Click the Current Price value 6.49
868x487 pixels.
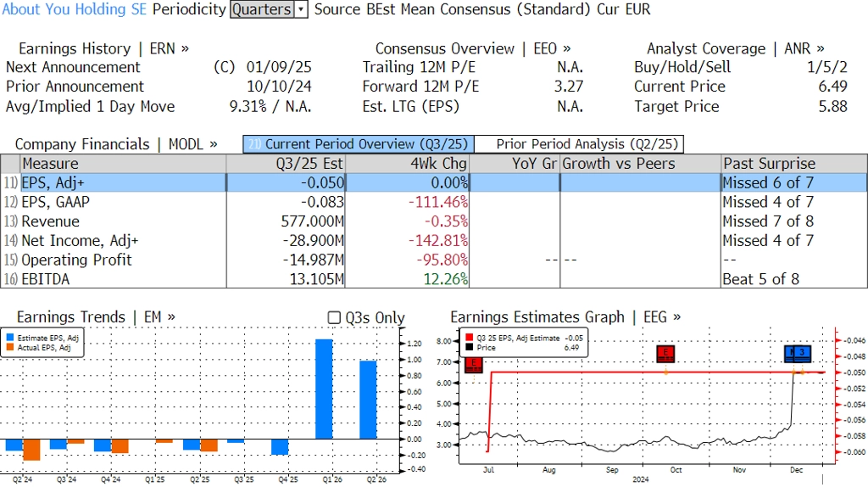[x=833, y=87]
